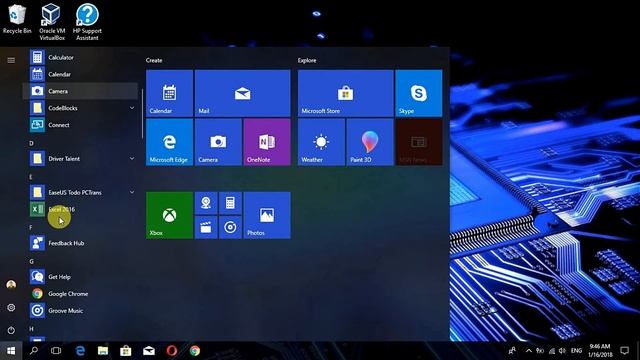Open the Skype tile
640x360 pixels.
pos(419,93)
